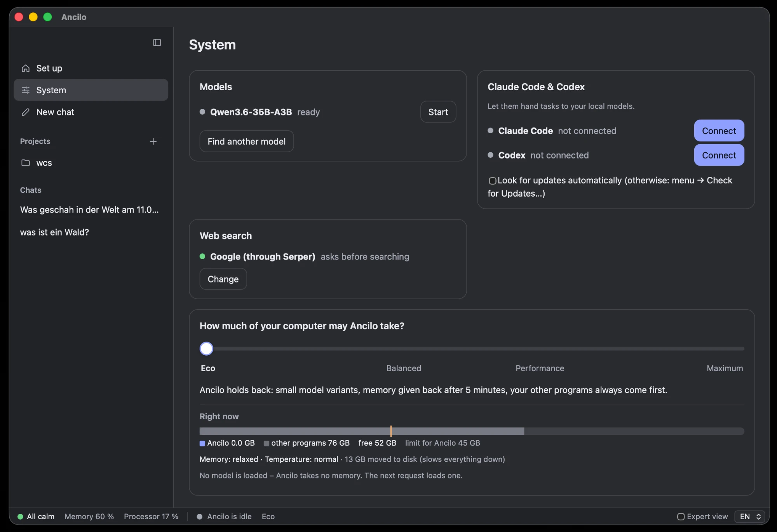Click the resource slider handle at Eco

point(206,349)
